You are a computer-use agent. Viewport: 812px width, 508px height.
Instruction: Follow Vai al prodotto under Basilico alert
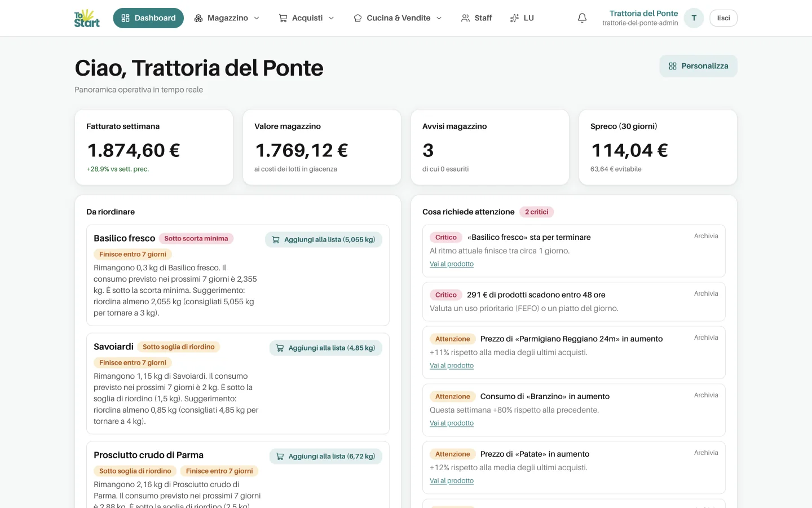(x=452, y=264)
